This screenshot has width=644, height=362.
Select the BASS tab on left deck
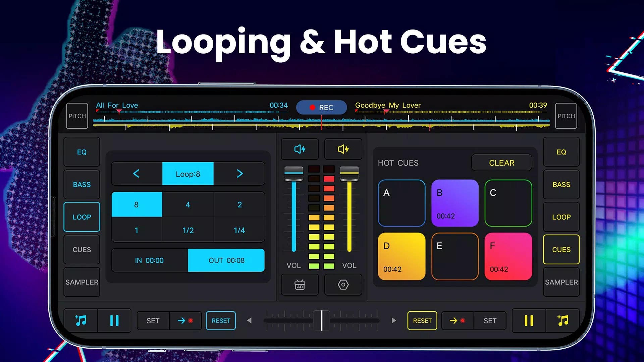(x=82, y=185)
